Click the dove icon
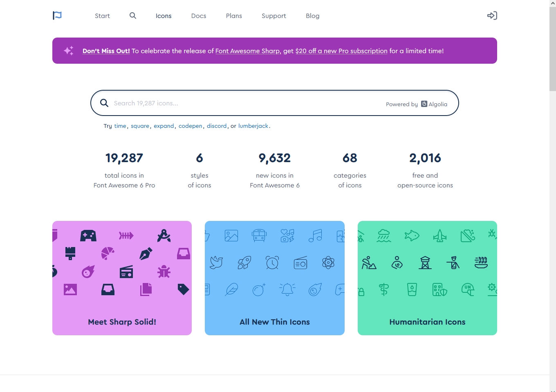 point(217,263)
